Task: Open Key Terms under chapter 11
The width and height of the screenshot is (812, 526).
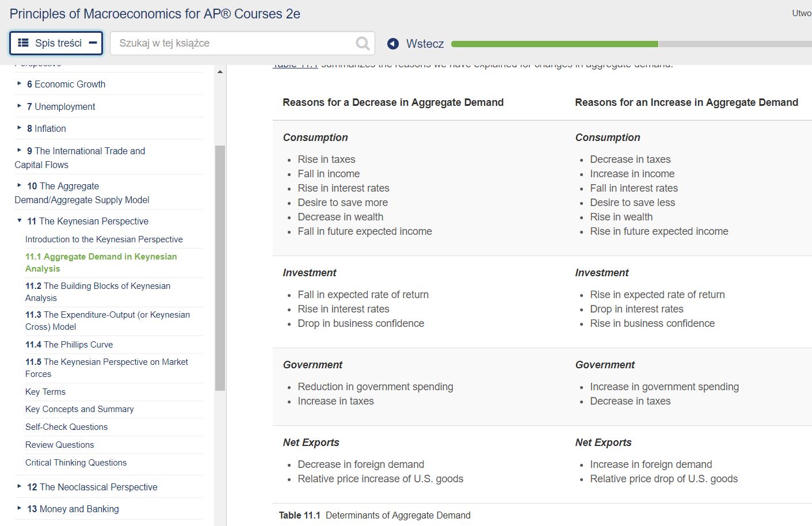Action: [45, 392]
